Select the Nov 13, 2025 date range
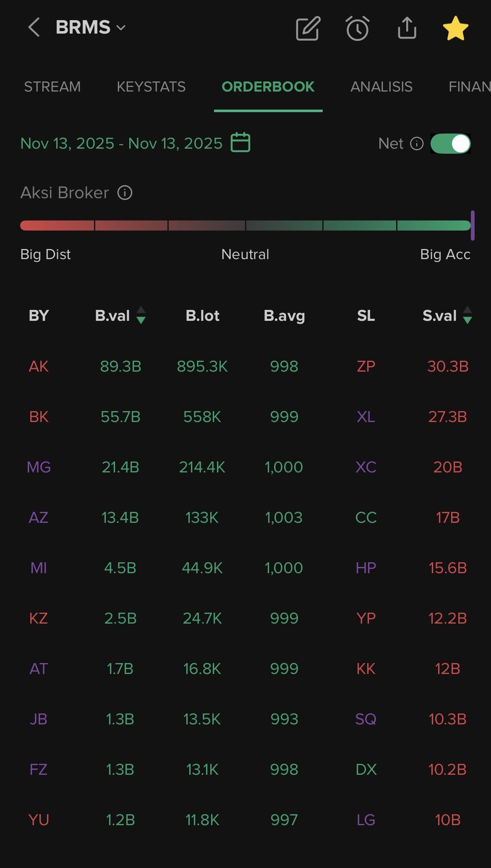 pos(121,144)
